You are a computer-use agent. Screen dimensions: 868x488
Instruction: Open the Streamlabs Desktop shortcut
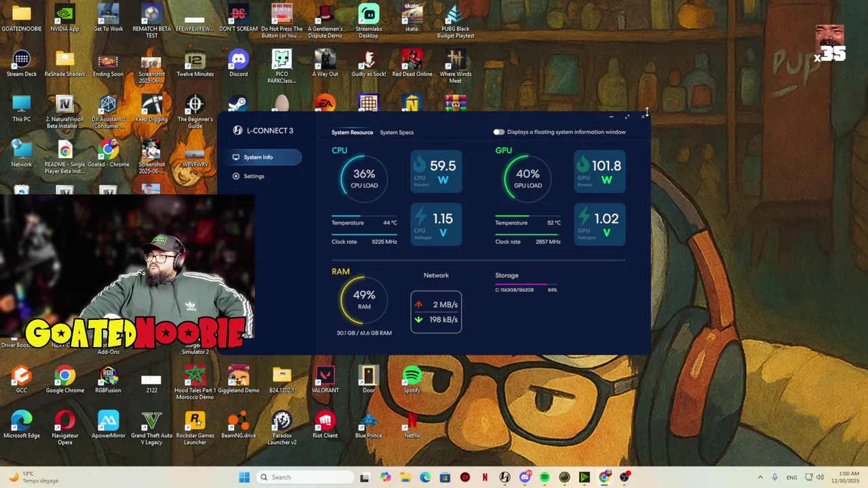[368, 21]
